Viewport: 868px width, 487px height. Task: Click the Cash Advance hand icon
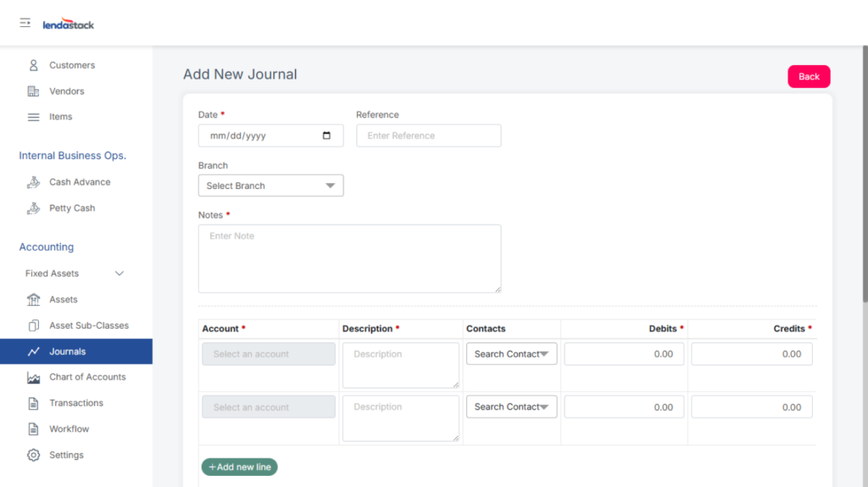34,182
